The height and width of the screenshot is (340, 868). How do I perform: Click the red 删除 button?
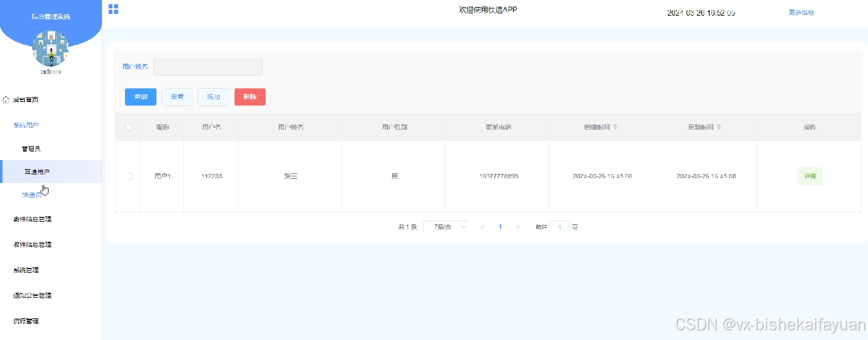tap(250, 97)
